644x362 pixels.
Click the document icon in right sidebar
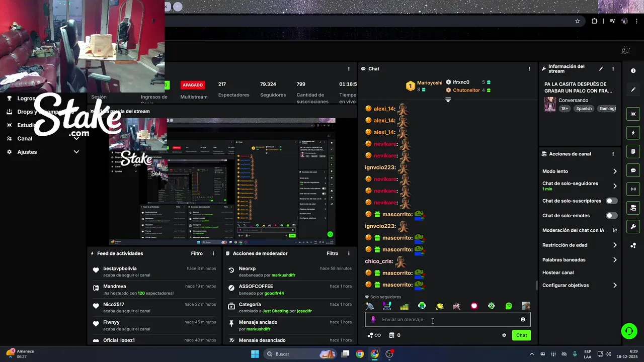click(633, 151)
